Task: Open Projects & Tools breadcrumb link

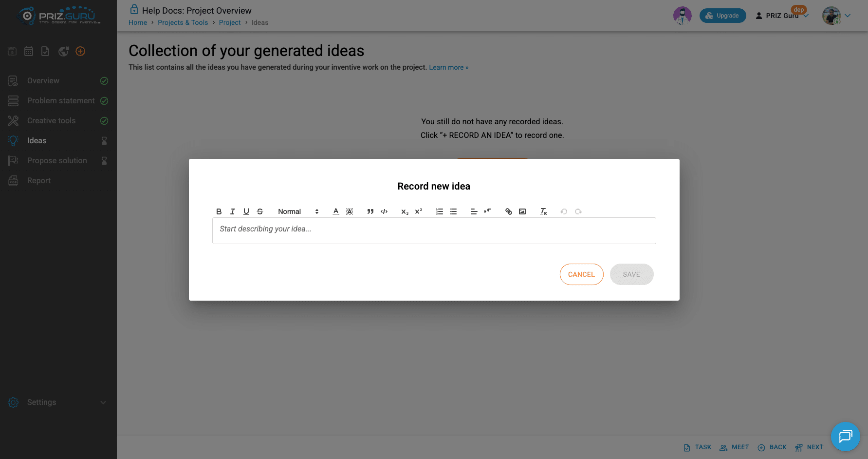Action: click(x=183, y=22)
